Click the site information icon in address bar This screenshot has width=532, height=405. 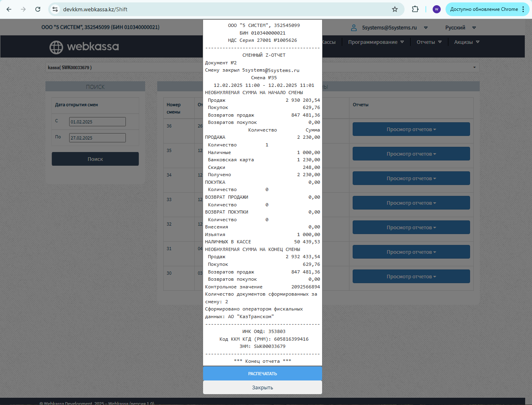click(55, 9)
